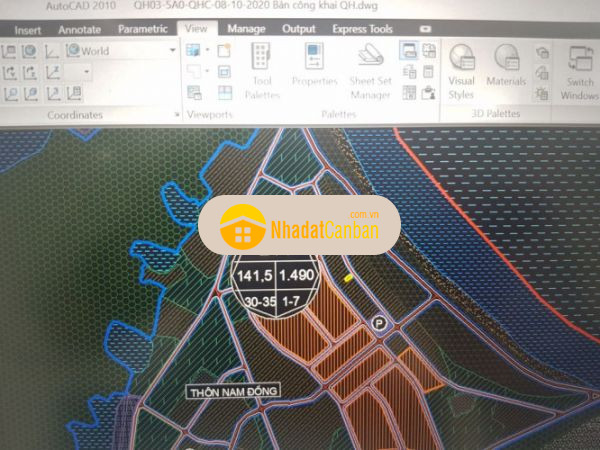Image resolution: width=600 pixels, height=450 pixels.
Task: Click the parking P symbol on the map
Action: [379, 322]
